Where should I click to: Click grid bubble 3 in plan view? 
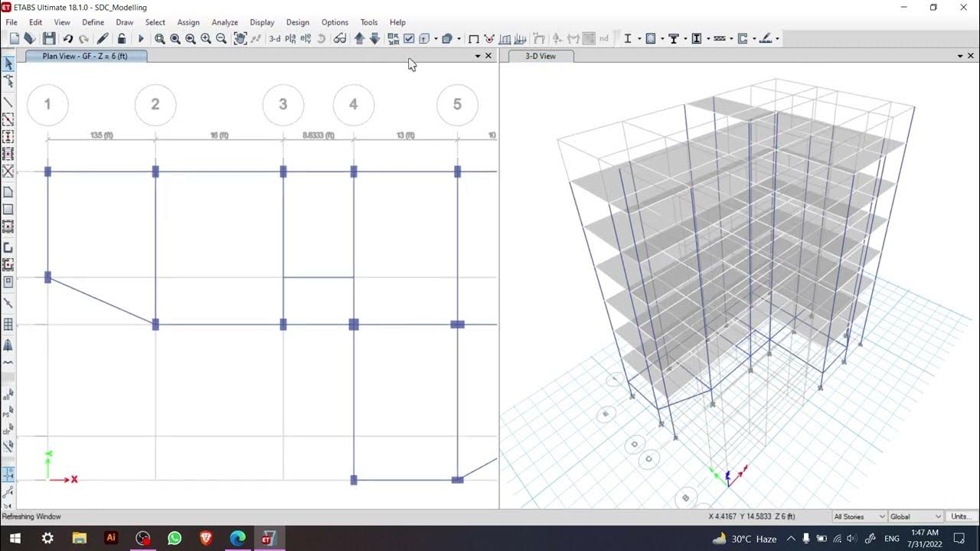[283, 104]
